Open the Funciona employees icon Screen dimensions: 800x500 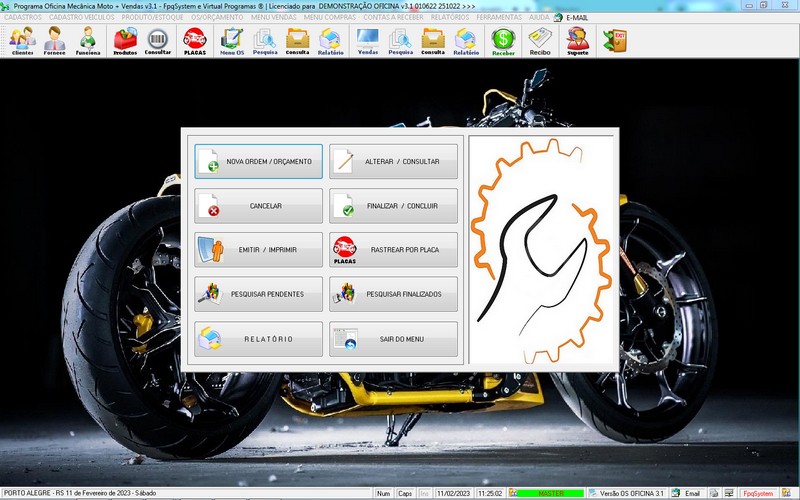pos(88,41)
